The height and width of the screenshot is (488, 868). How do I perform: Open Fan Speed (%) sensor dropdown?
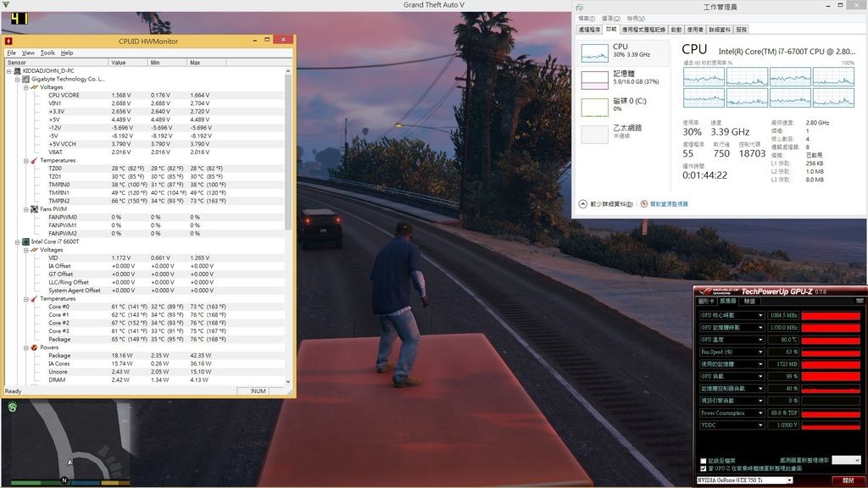tap(760, 352)
